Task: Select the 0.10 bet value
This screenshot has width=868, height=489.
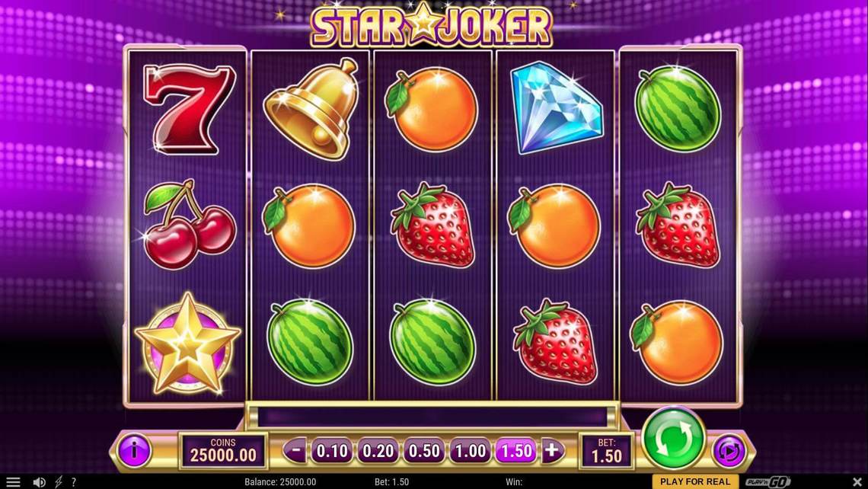Action: coord(332,452)
